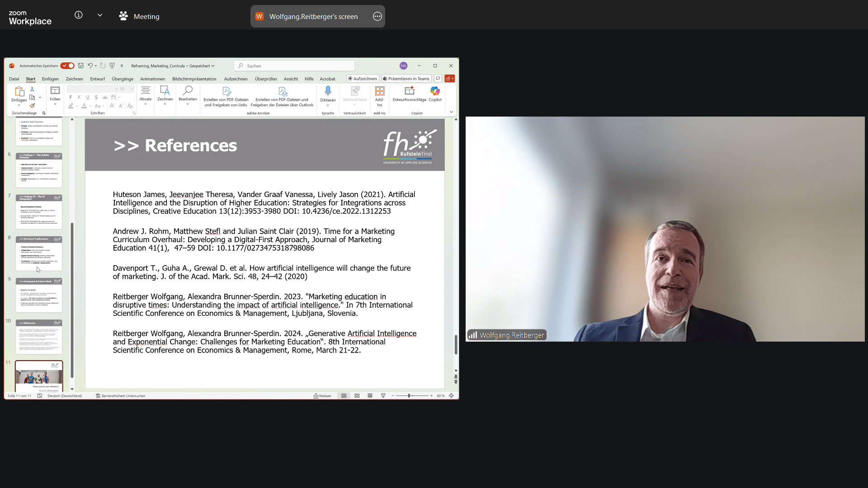This screenshot has width=868, height=488.
Task: Click the Bearbeiten magnifier icon
Action: [188, 91]
